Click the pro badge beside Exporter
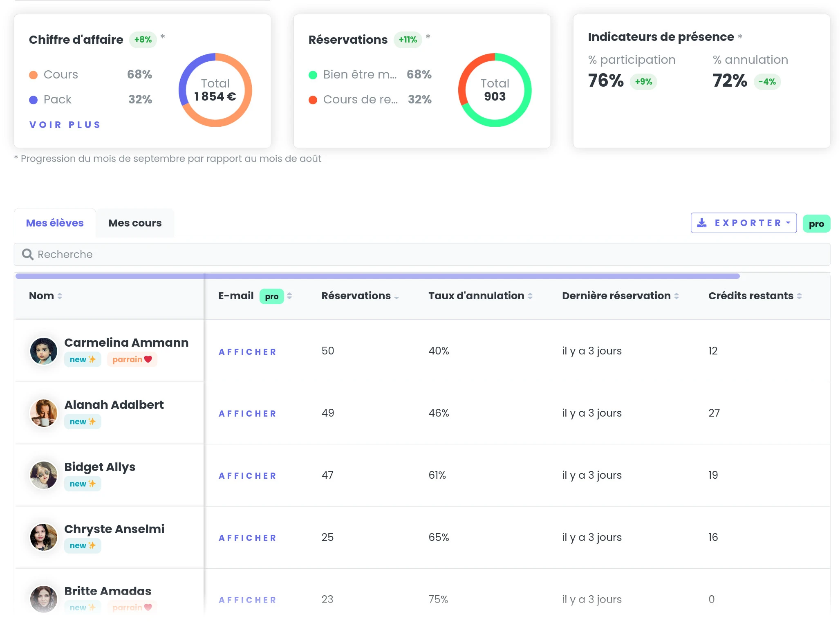This screenshot has height=630, width=840. coord(816,224)
